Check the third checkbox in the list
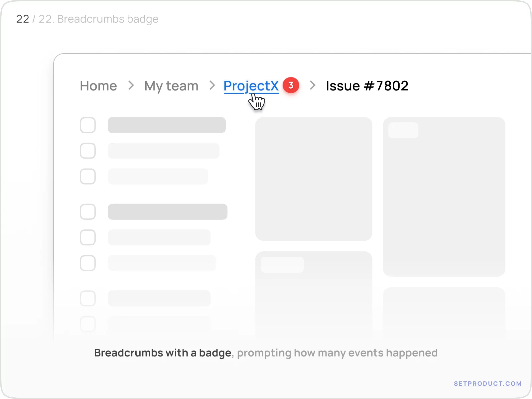This screenshot has width=532, height=399. 88,177
